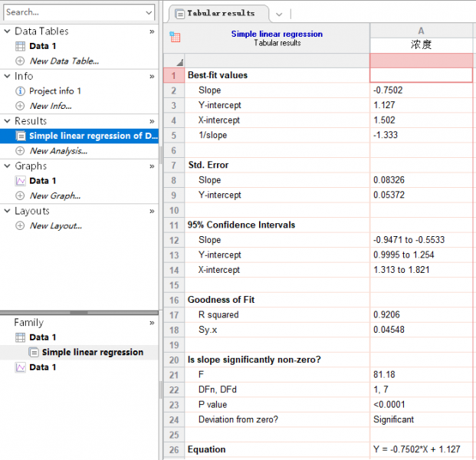The height and width of the screenshot is (460, 476).
Task: Click the Y-intercept value 1.127
Action: [384, 105]
